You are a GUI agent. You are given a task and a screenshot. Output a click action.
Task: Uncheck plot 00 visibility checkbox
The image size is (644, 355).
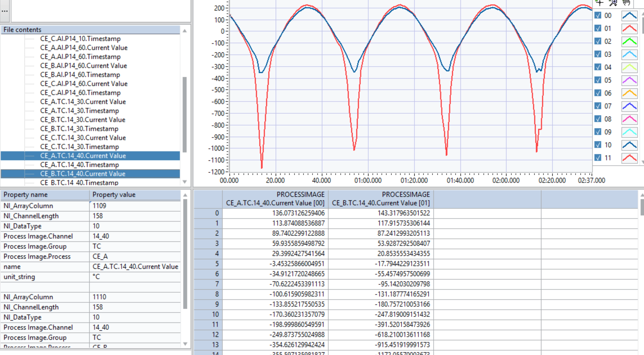tap(598, 15)
